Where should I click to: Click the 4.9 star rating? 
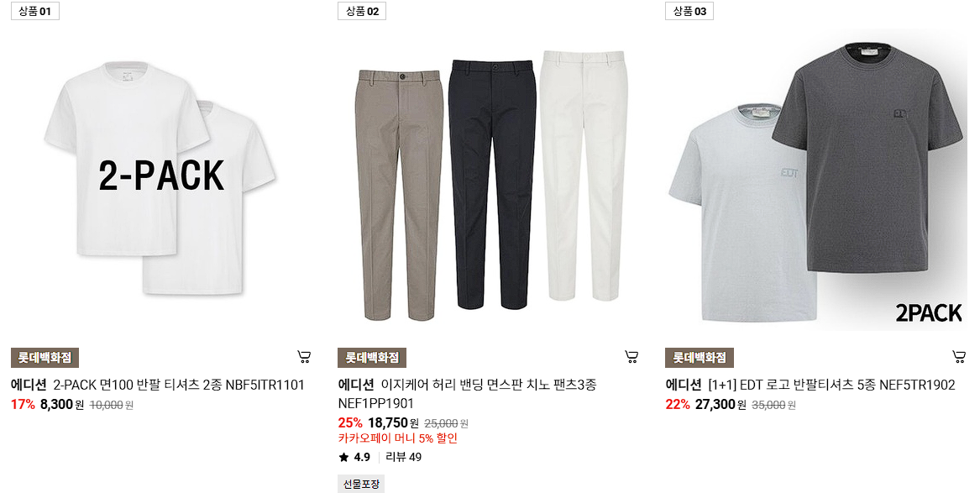[354, 458]
